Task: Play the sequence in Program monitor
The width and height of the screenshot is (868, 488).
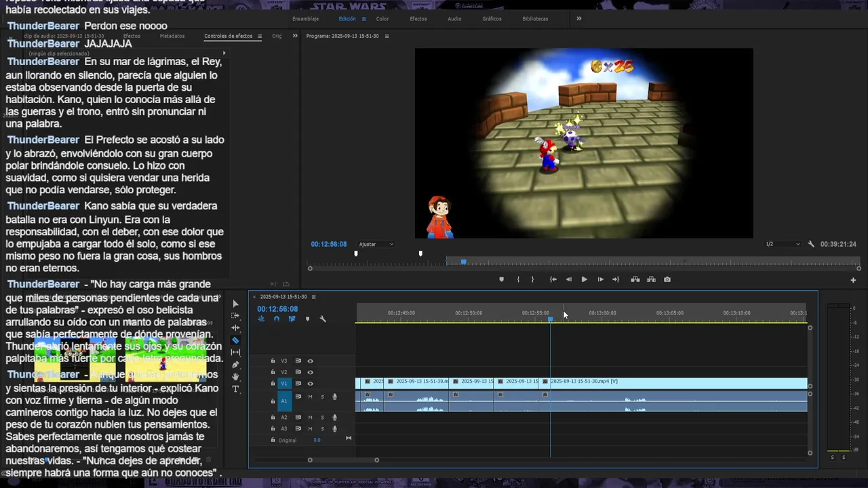Action: click(x=585, y=279)
